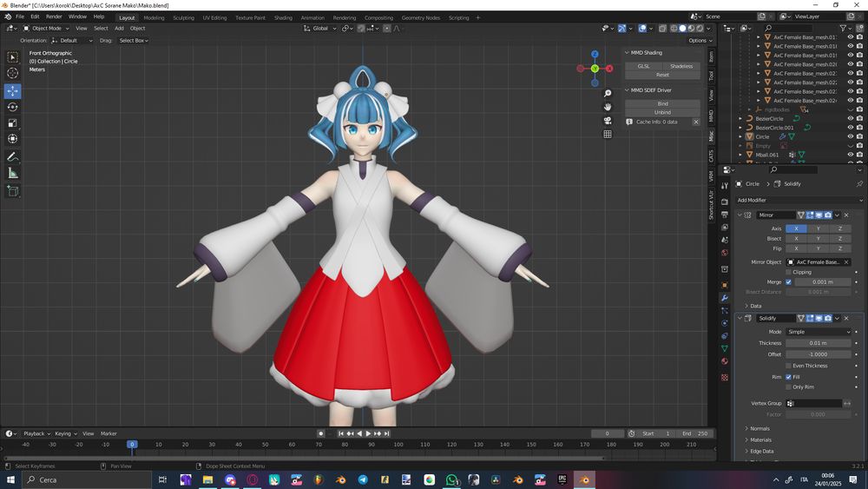Click the Thickness value slider
The width and height of the screenshot is (868, 489).
coord(819,343)
